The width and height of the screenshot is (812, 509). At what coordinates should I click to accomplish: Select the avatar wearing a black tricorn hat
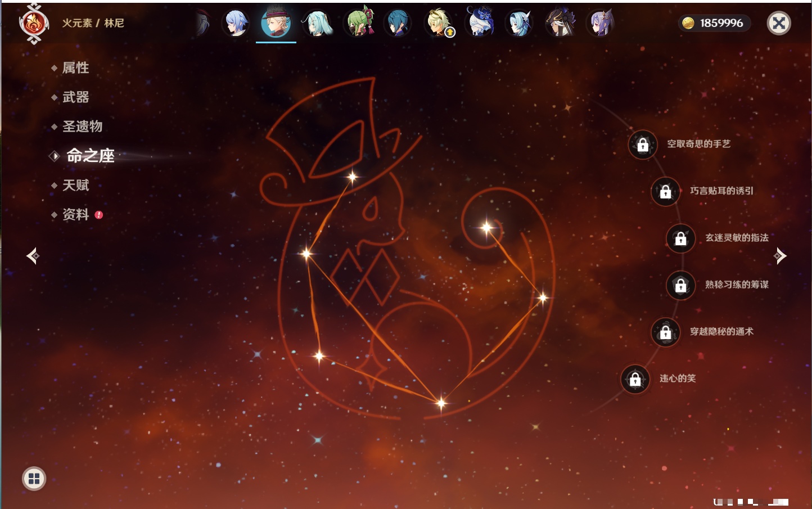pyautogui.click(x=560, y=23)
